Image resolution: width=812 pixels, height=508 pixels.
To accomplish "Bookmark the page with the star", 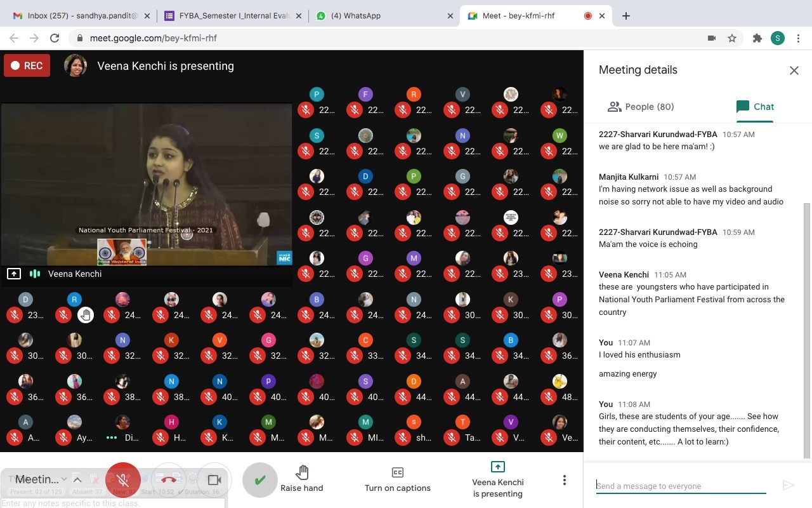I will (x=732, y=38).
